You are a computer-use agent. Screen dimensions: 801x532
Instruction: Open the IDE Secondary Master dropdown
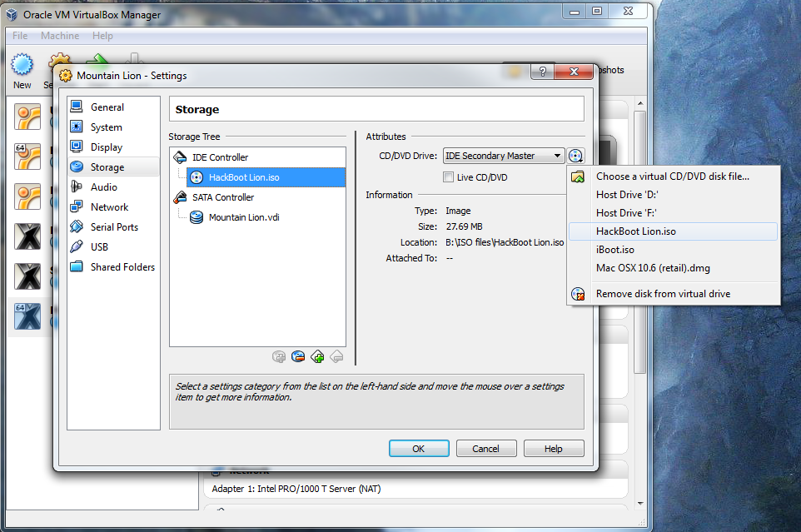click(504, 156)
